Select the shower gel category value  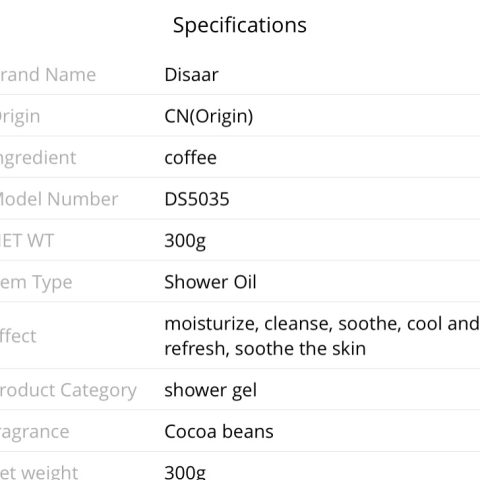click(x=211, y=391)
